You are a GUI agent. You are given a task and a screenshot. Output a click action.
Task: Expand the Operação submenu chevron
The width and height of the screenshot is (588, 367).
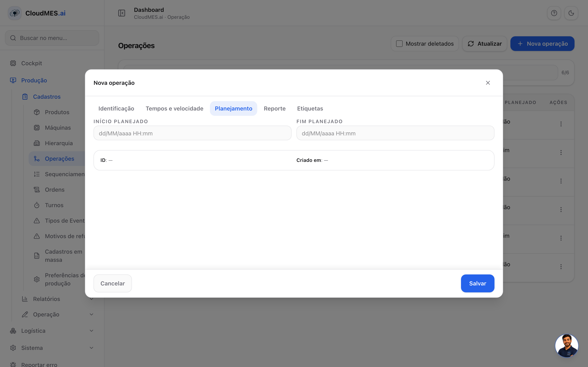[92, 314]
